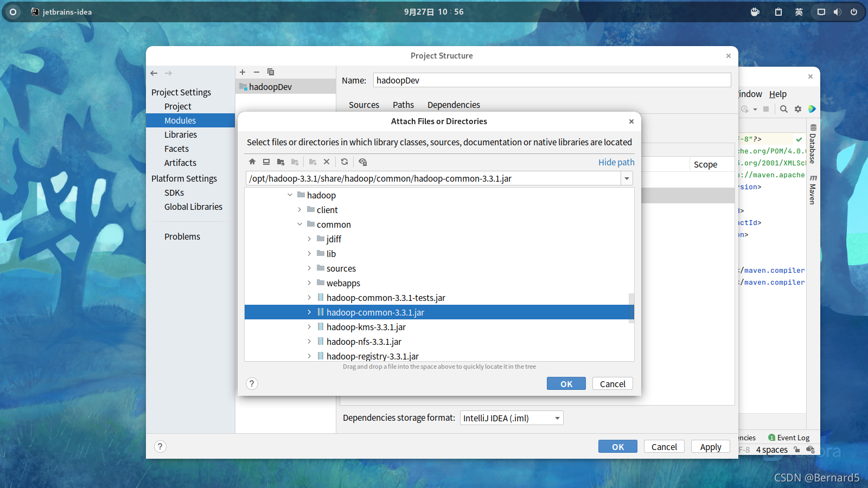
Task: Click the file path text field
Action: point(433,178)
